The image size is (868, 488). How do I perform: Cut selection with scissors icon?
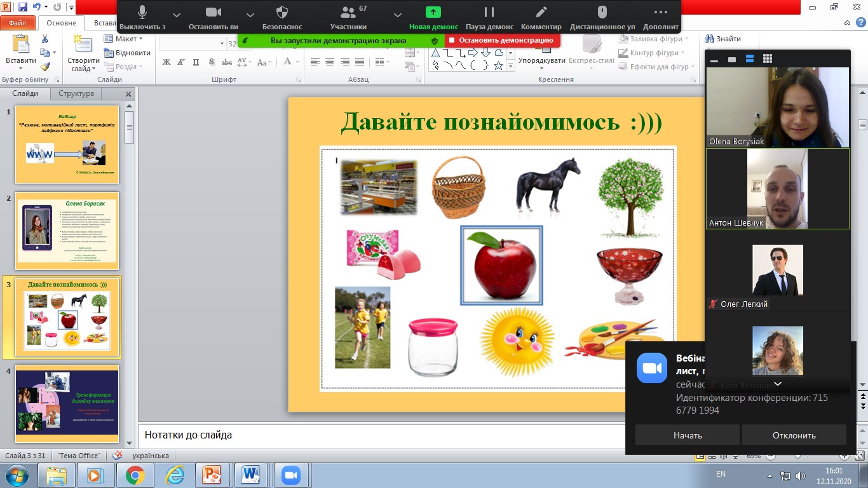[44, 39]
